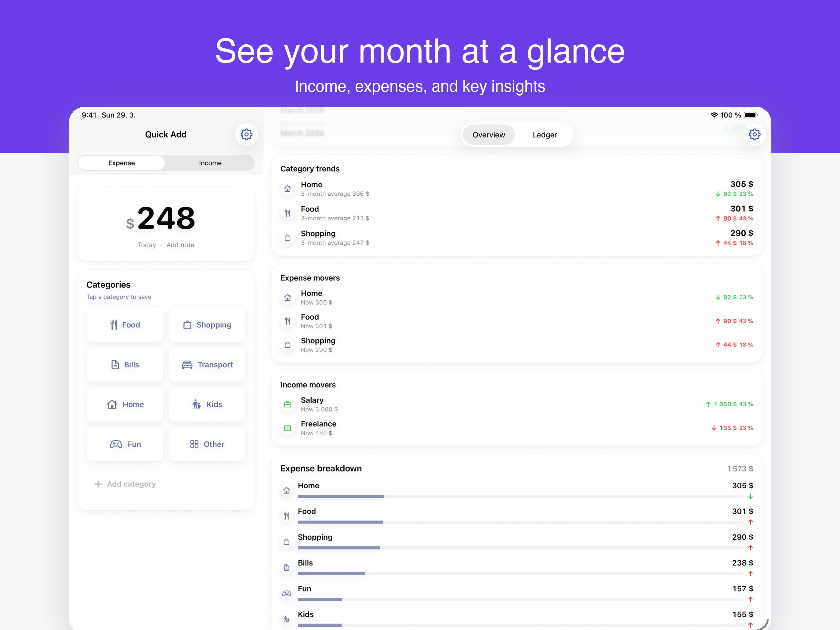The height and width of the screenshot is (630, 840).
Task: Click the Home icon in Category trends
Action: click(288, 189)
